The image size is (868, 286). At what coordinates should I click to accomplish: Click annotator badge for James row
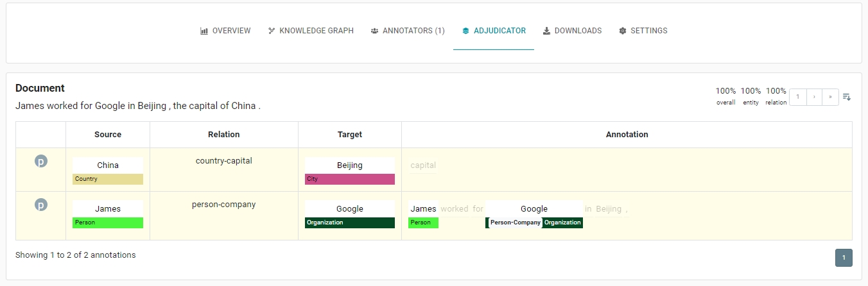41,205
